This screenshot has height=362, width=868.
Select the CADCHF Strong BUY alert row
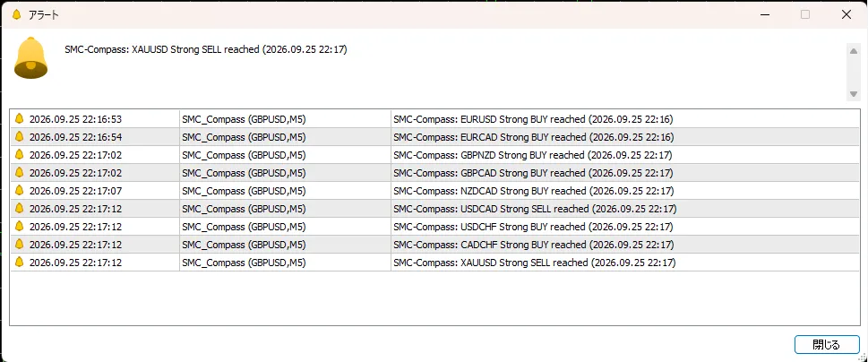(435, 245)
